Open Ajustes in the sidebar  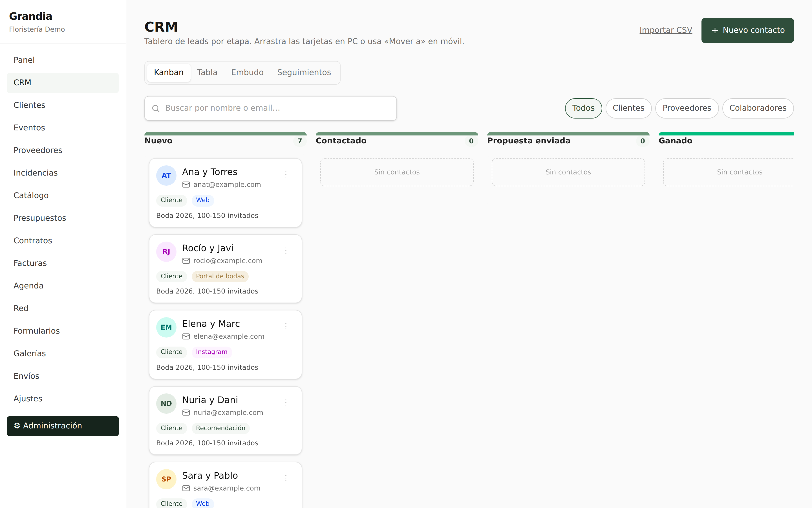[63, 398]
